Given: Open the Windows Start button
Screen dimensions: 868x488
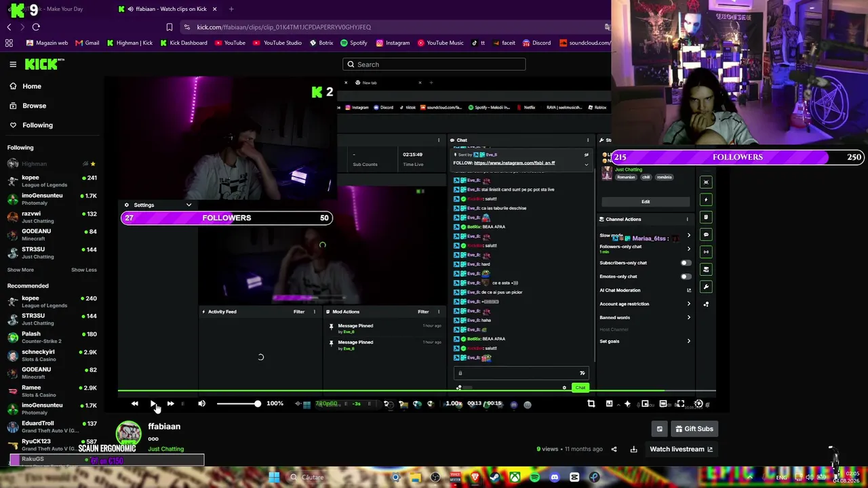Looking at the screenshot, I should [x=274, y=477].
